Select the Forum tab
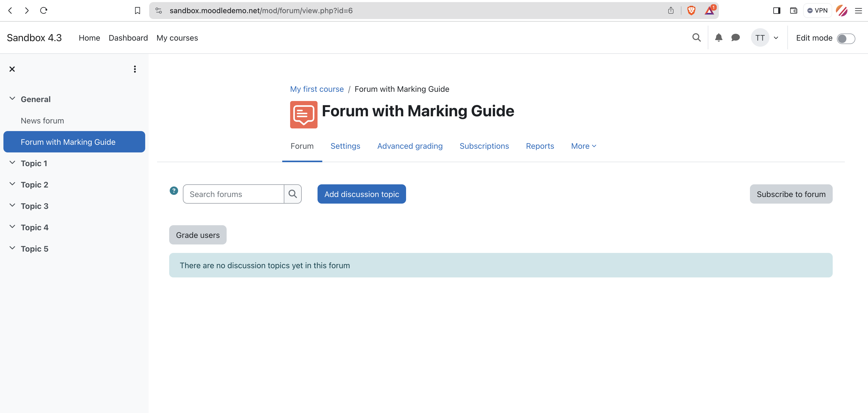Screen dimensions: 868x413 click(x=302, y=146)
